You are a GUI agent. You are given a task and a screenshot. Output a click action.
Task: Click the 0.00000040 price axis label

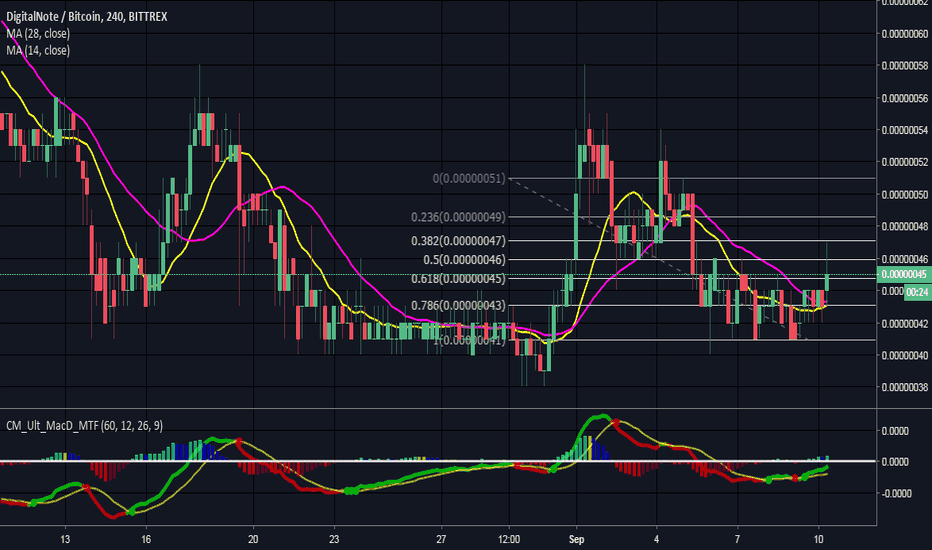click(x=905, y=356)
